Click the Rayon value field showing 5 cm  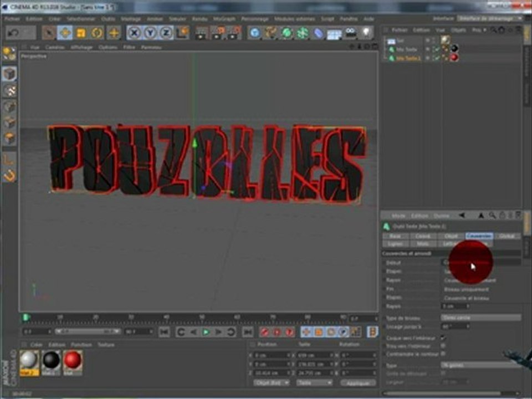[455, 306]
